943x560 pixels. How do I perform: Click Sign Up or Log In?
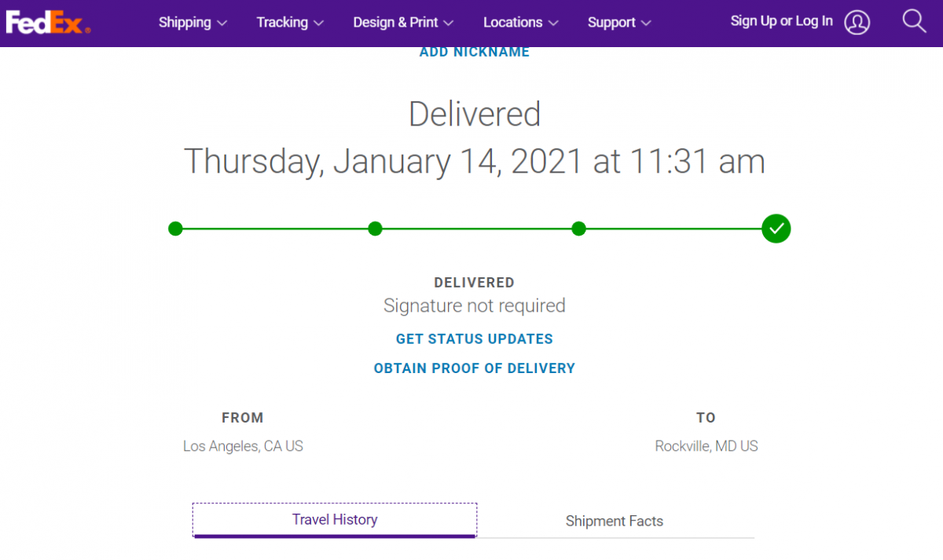(x=781, y=21)
